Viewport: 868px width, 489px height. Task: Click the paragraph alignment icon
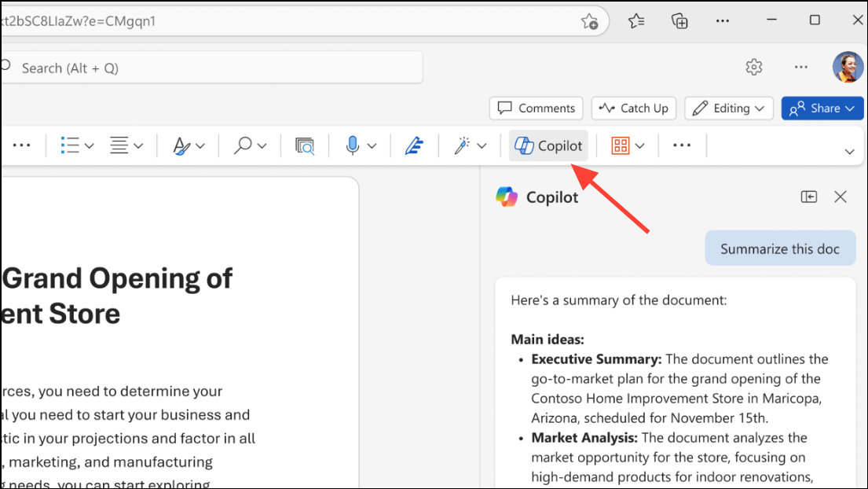[119, 145]
